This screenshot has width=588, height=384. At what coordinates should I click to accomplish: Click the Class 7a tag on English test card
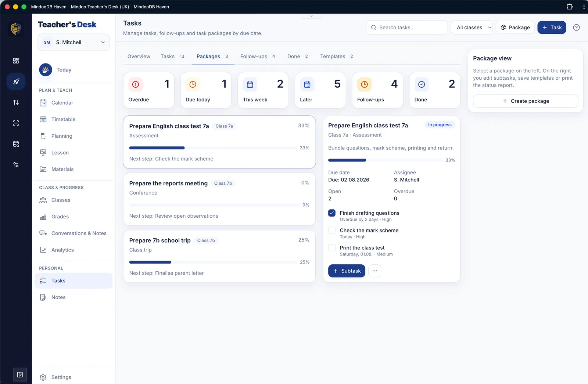pyautogui.click(x=224, y=126)
